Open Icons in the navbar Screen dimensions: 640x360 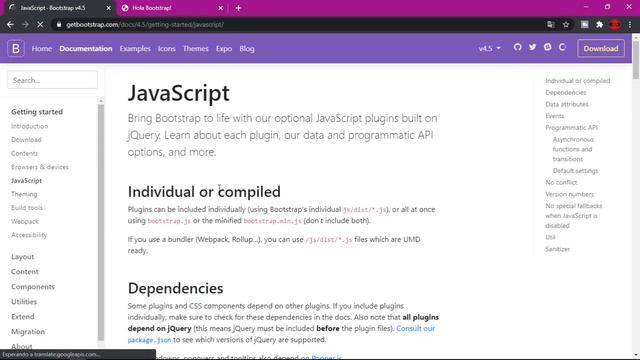pyautogui.click(x=167, y=49)
